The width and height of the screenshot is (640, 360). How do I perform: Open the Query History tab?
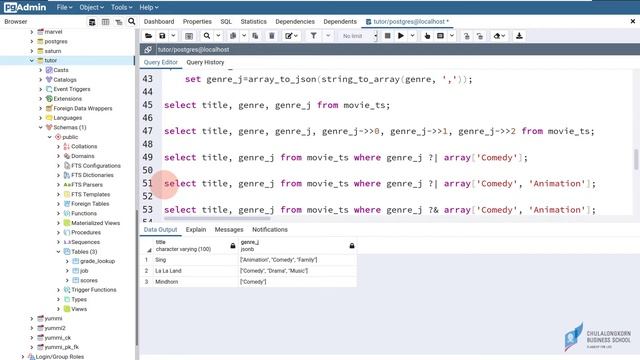pyautogui.click(x=205, y=62)
